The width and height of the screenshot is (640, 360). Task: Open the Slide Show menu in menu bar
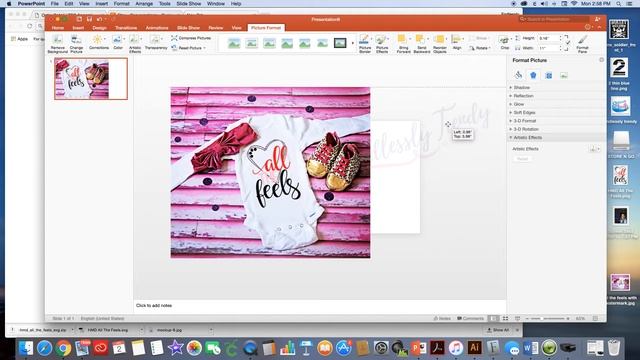pyautogui.click(x=189, y=4)
